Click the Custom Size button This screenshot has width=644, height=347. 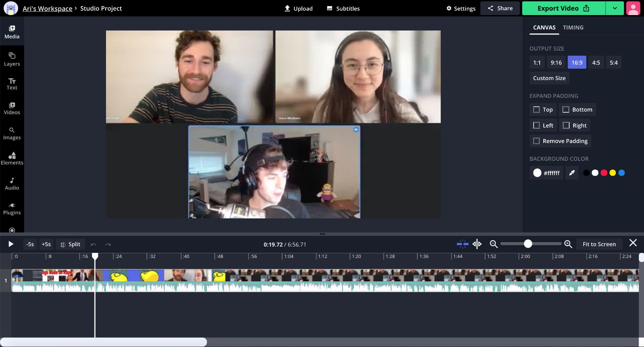click(x=549, y=78)
